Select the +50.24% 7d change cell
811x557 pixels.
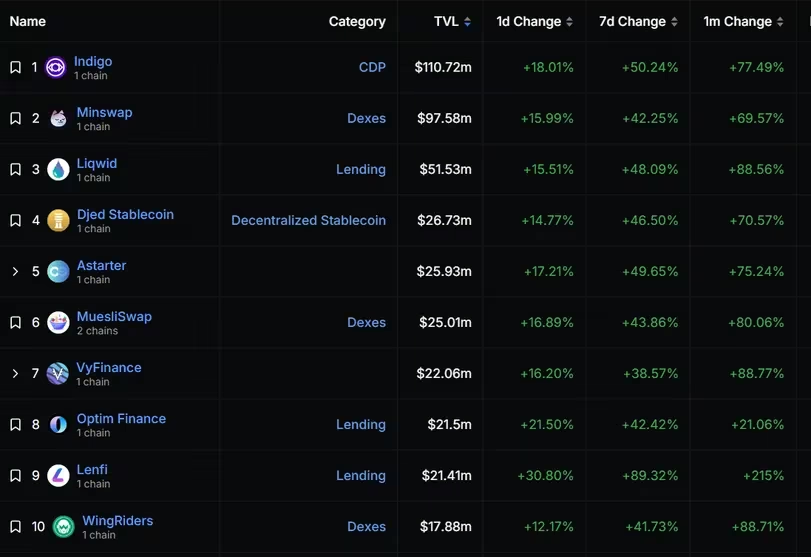[650, 67]
